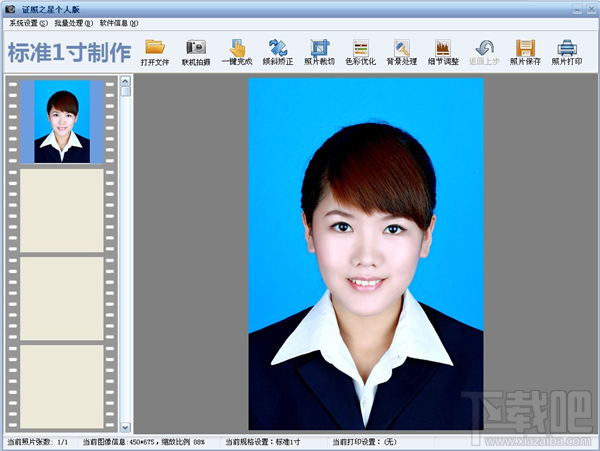
Task: Select the portrait thumbnail in filmstrip
Action: coord(62,122)
